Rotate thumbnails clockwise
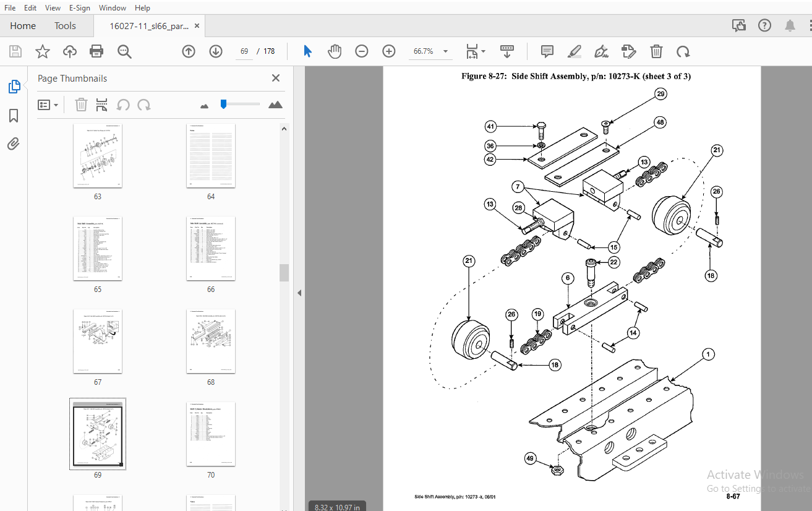 point(144,105)
